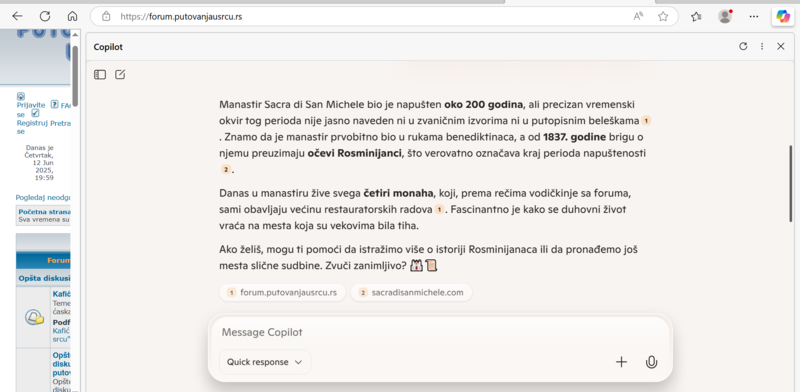Open Quick response mode dropdown

tap(265, 362)
